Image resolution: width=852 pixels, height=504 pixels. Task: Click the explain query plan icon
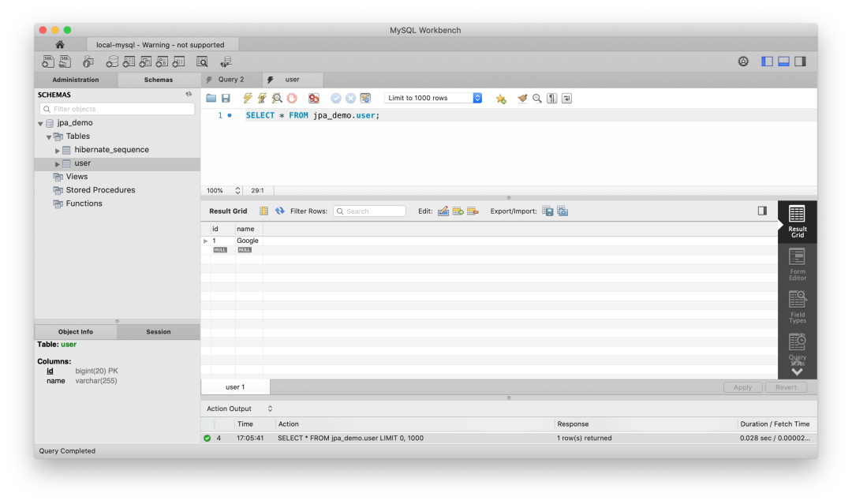point(277,99)
